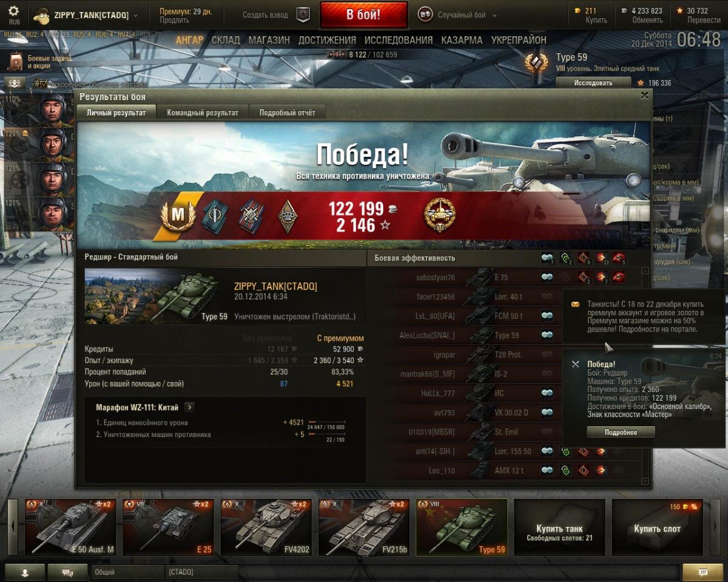Click the red battle start button

pyautogui.click(x=363, y=15)
